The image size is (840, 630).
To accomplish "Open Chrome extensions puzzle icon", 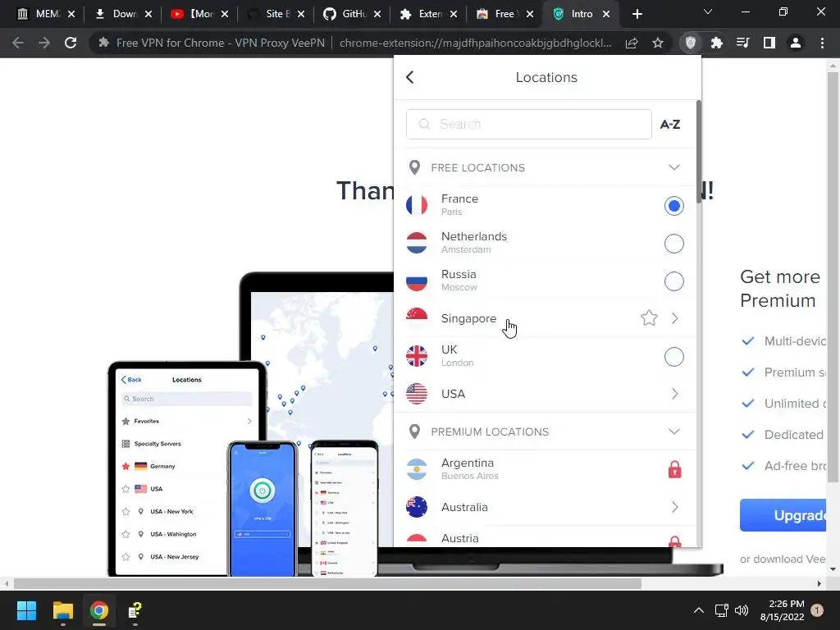I will click(717, 43).
